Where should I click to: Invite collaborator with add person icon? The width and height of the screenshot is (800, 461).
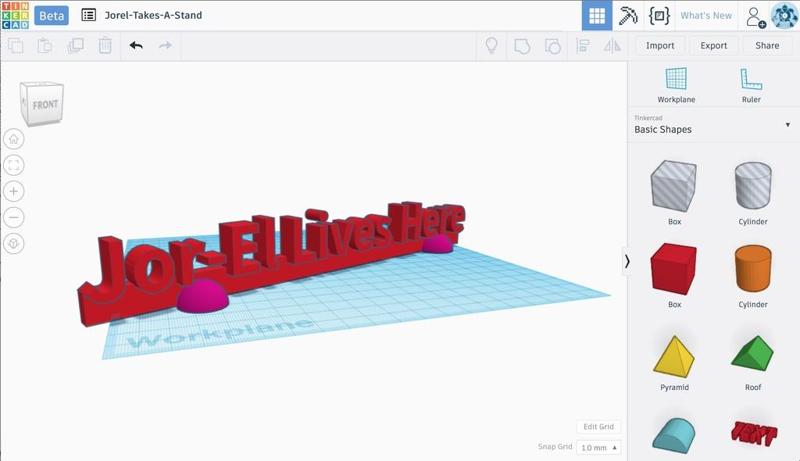click(755, 16)
